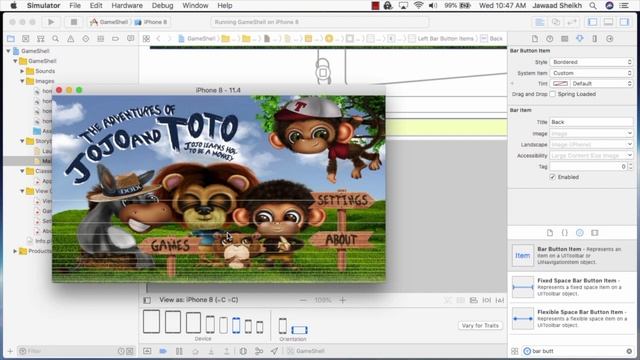Open the Symbol navigator tab
640x360 pixels.
click(40, 39)
